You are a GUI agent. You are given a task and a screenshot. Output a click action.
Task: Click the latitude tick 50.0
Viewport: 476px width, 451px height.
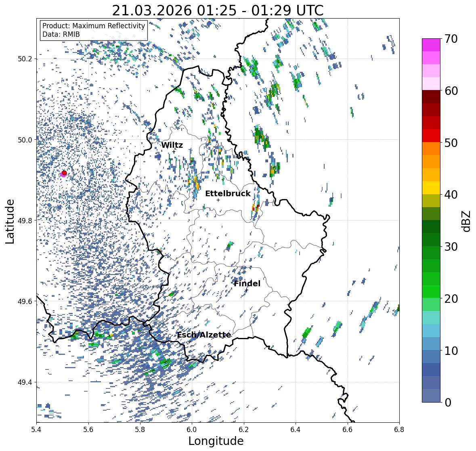click(x=25, y=140)
